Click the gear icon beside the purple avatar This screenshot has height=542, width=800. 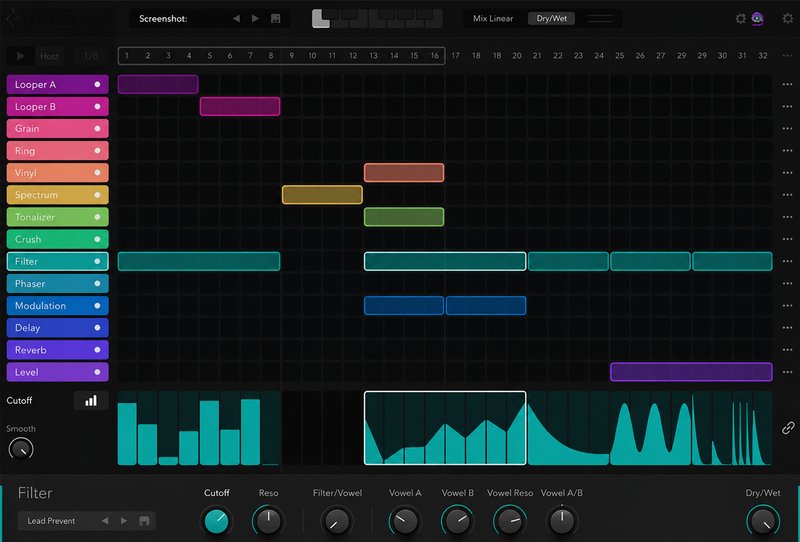(741, 18)
